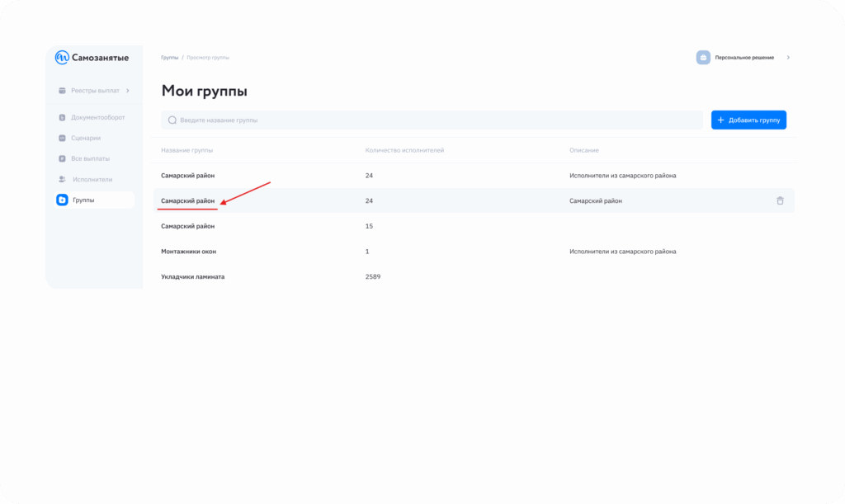Click the Количество исполнителей column header
This screenshot has height=504, width=845.
coord(404,150)
